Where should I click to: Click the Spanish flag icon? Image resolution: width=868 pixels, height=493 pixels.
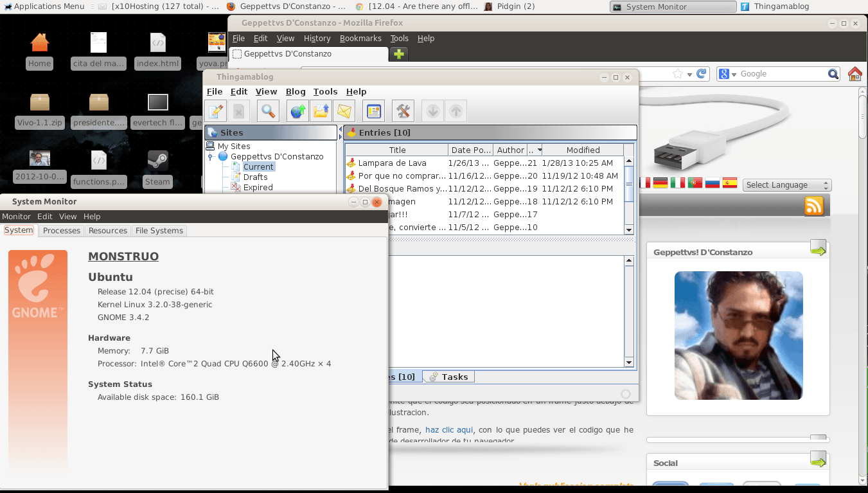[x=729, y=183]
